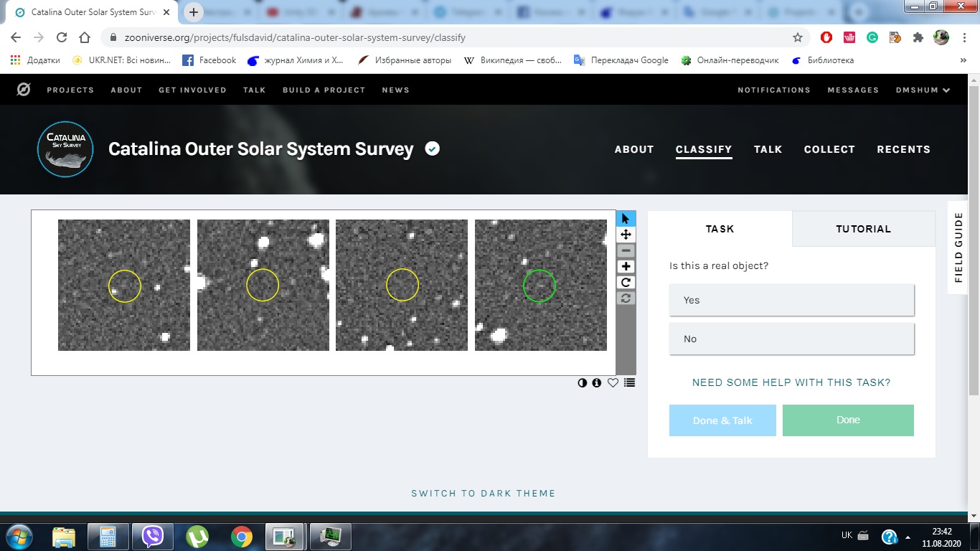Rotate the subject image
This screenshot has width=980, height=551.
pyautogui.click(x=626, y=282)
